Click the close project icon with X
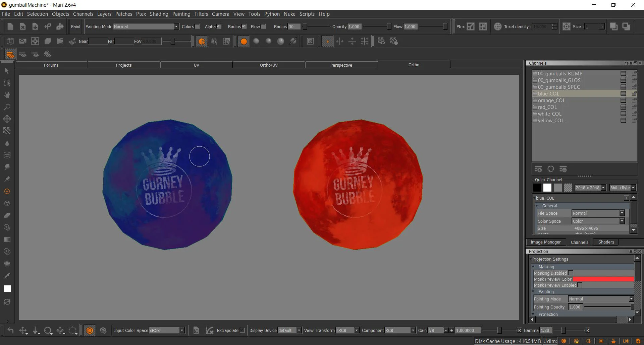The width and height of the screenshot is (644, 345). coord(22,26)
